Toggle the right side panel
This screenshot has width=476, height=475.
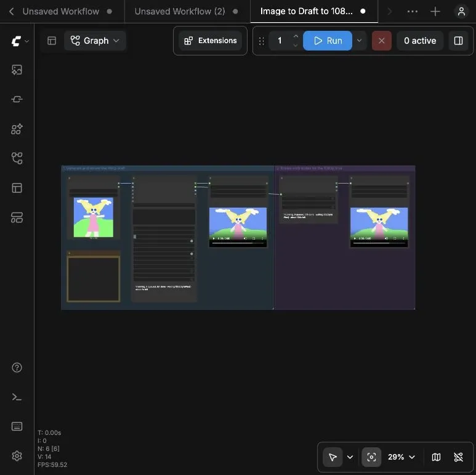(x=458, y=41)
